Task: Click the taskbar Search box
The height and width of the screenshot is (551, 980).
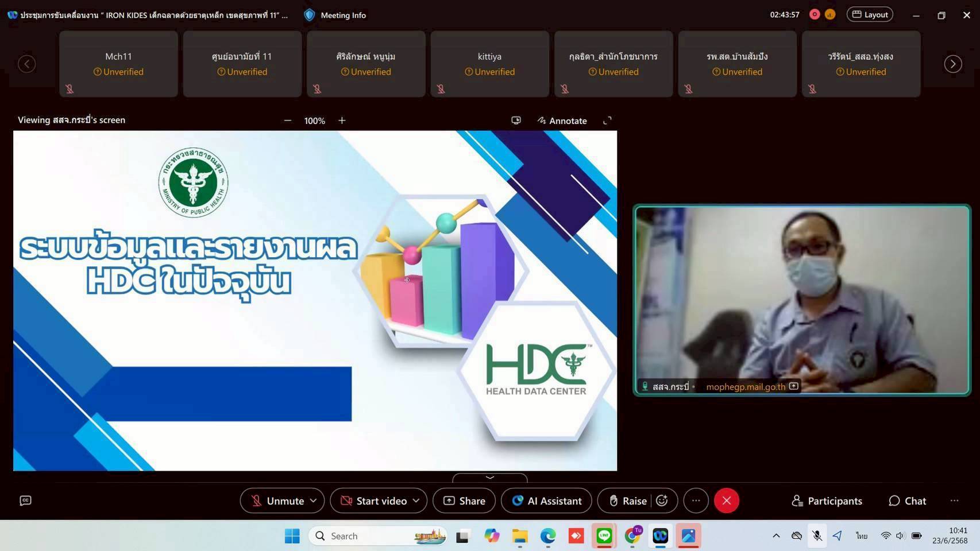Action: point(378,536)
